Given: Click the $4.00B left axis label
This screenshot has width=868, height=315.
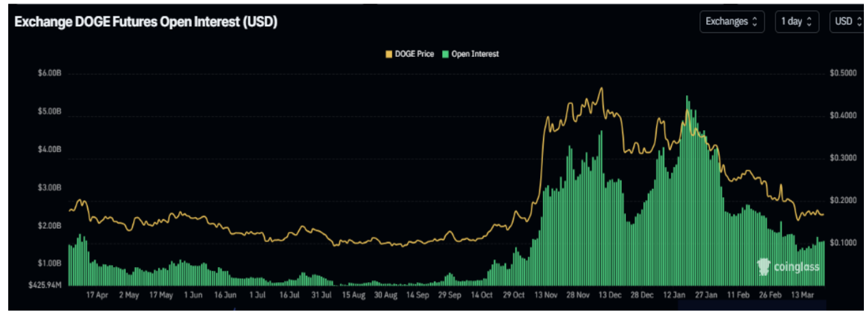Looking at the screenshot, I should point(50,149).
